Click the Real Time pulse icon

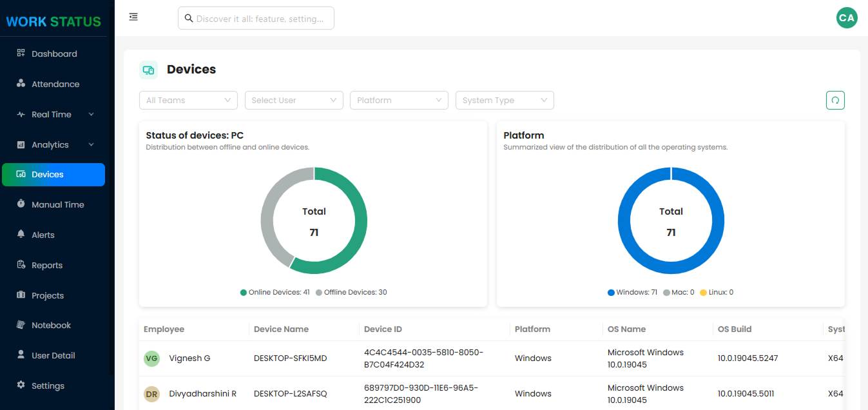[x=21, y=114]
